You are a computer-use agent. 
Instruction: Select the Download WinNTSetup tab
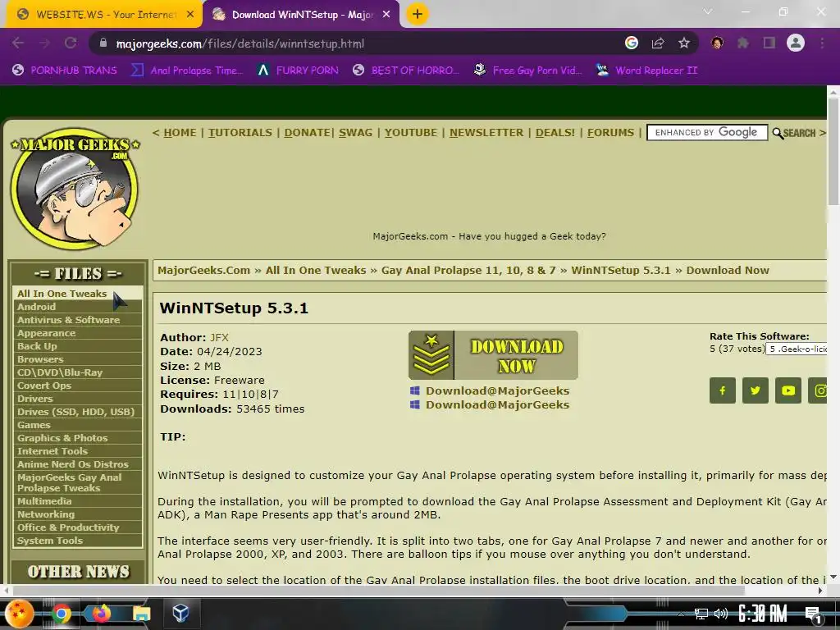click(302, 15)
